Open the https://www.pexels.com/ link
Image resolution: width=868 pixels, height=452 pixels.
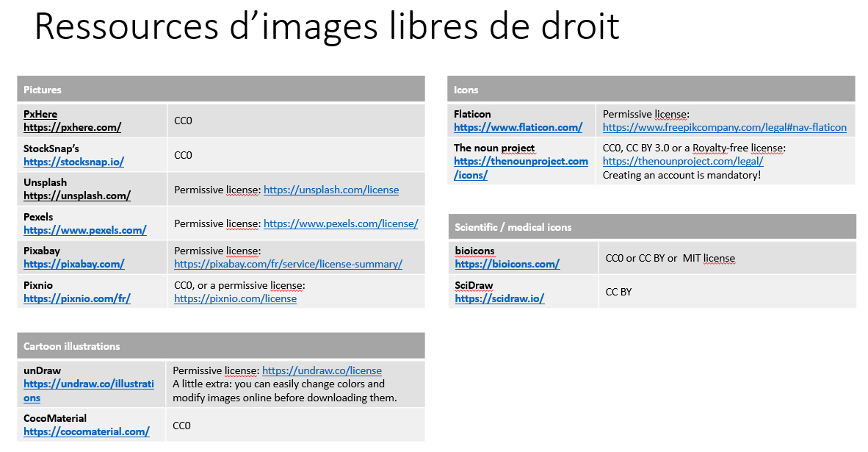click(84, 230)
